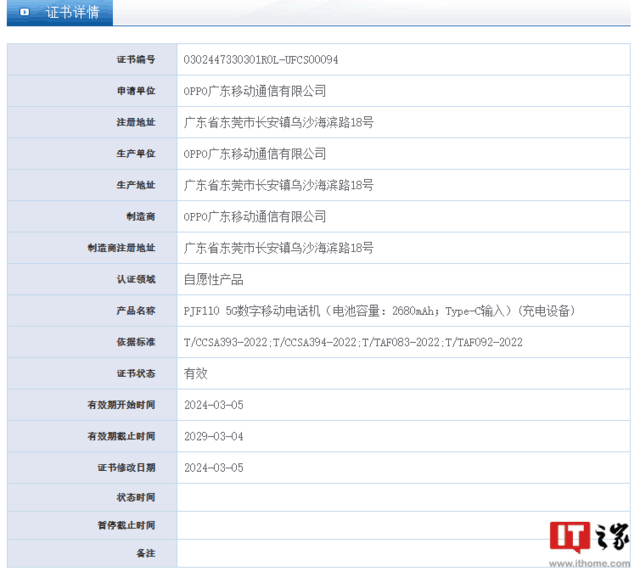Click the 2024-03-05 有效期开始时间 date
Viewport: 640px width, 577px height.
click(213, 405)
